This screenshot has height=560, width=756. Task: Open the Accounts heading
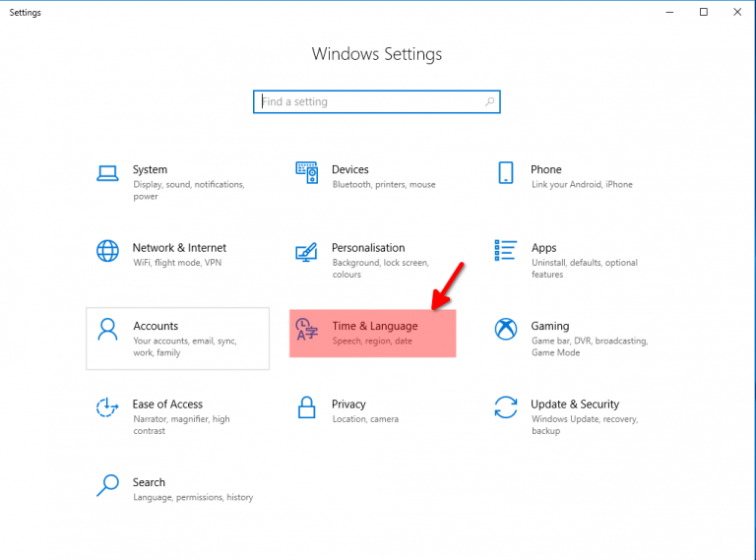click(x=156, y=326)
